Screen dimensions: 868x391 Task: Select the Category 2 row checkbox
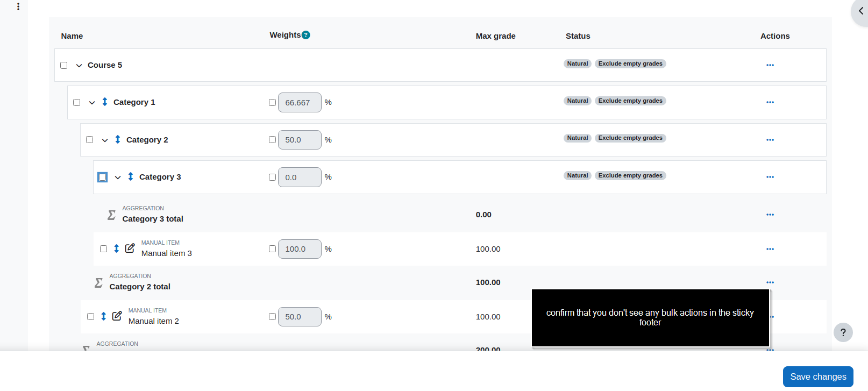coord(90,140)
